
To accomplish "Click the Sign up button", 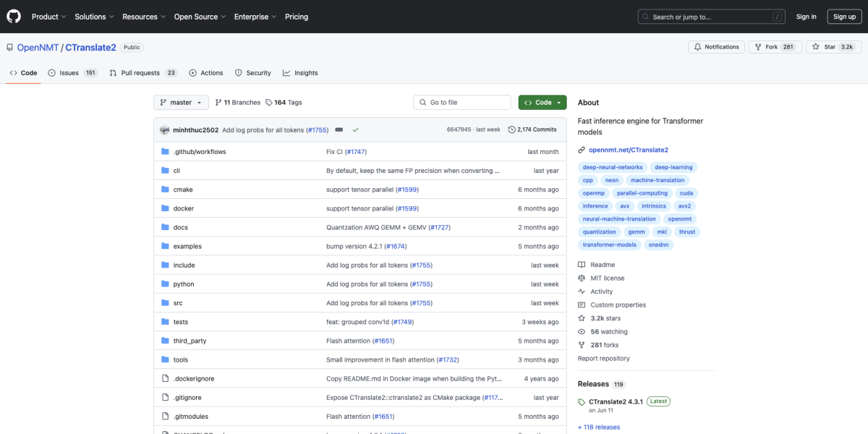I will (x=844, y=17).
